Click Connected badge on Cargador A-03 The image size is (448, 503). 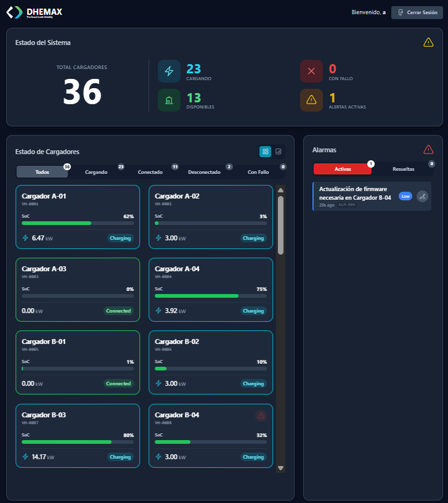pyautogui.click(x=118, y=311)
